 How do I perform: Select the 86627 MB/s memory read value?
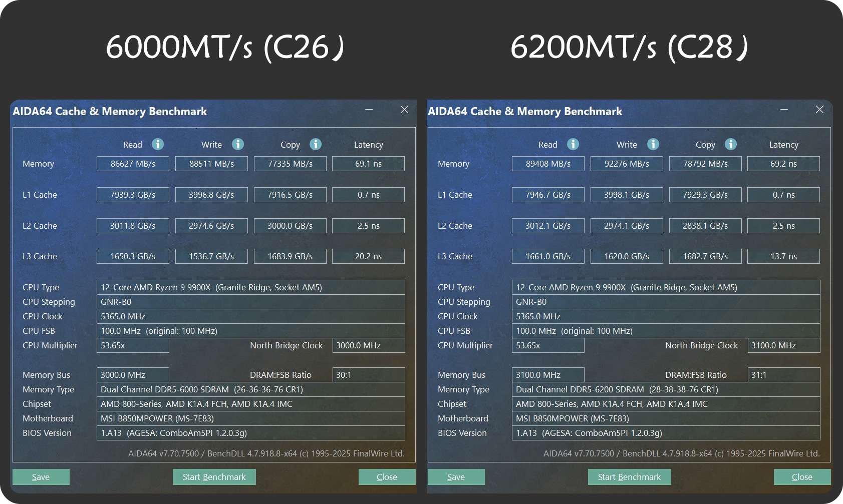(133, 164)
